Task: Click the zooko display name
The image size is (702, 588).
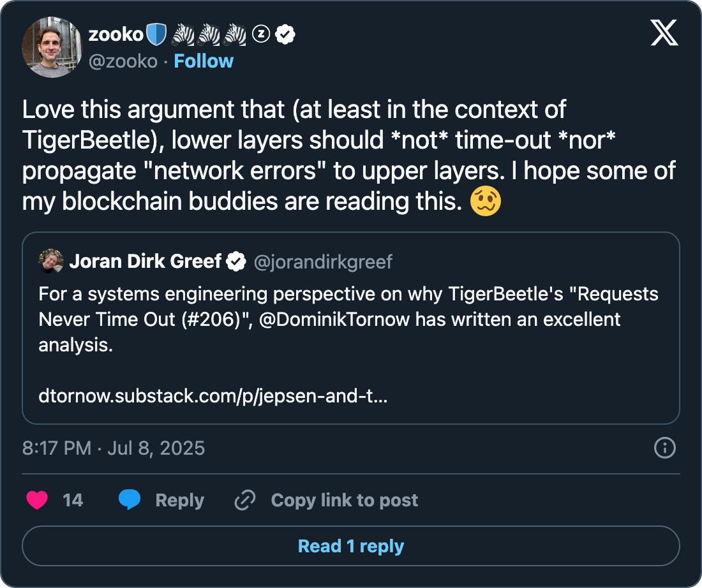Action: (116, 35)
